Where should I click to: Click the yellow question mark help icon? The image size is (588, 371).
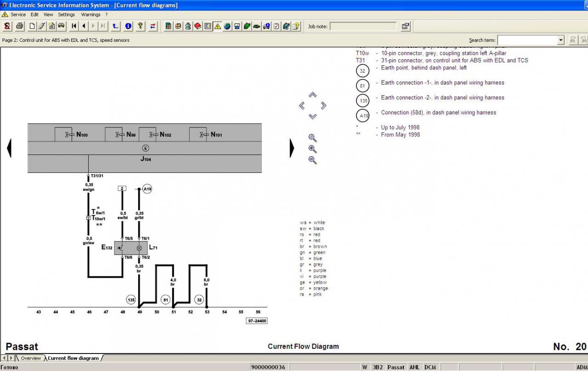pos(141,26)
